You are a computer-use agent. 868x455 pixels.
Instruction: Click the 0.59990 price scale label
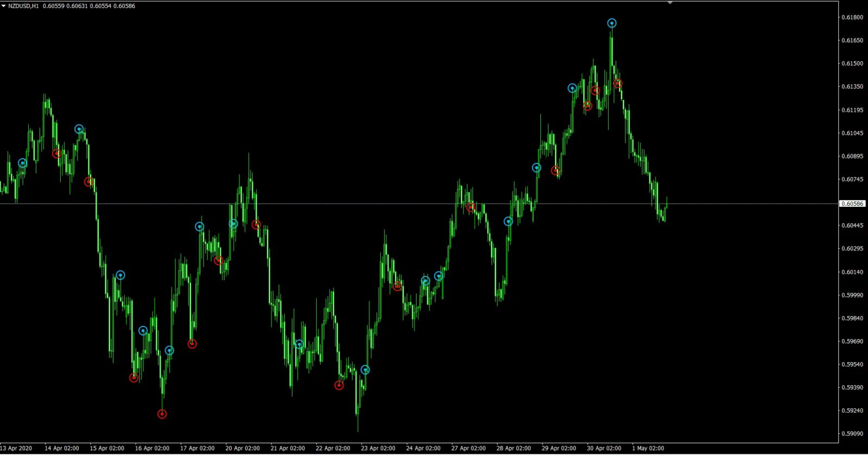[x=852, y=295]
